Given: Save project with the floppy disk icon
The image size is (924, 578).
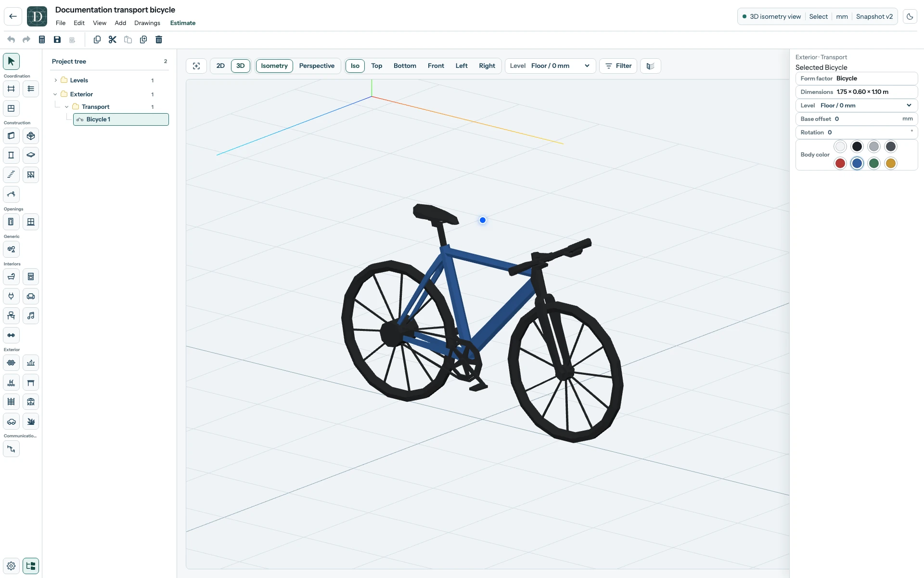Looking at the screenshot, I should [57, 39].
